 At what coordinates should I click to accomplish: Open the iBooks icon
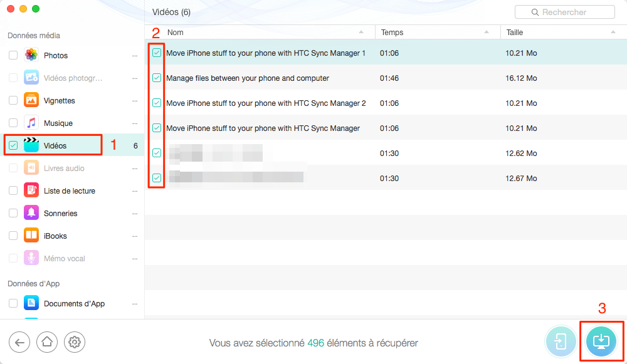[x=31, y=236]
